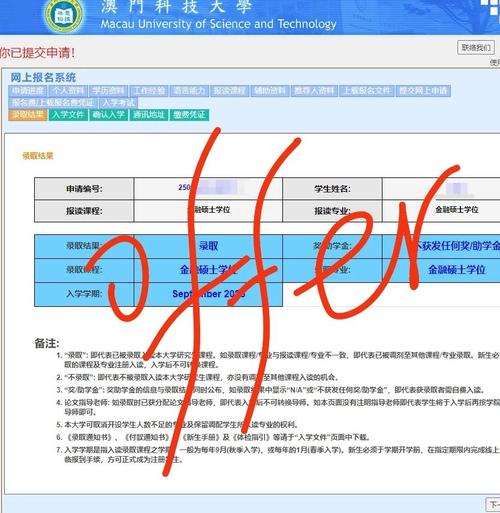Click the September enrollment term value
The width and height of the screenshot is (500, 513).
tap(208, 294)
